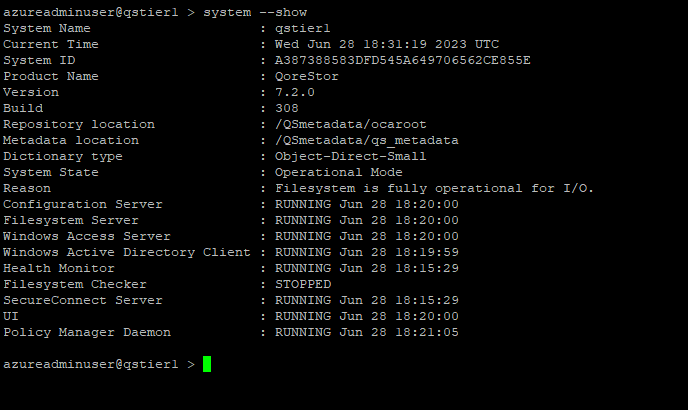Click the Health Monitor RUNNING status

coord(367,268)
